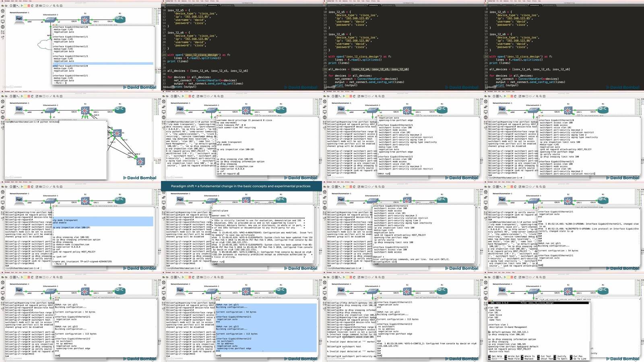Click 'description In-band Management' line in nano
644x362 pixels.
(508, 327)
